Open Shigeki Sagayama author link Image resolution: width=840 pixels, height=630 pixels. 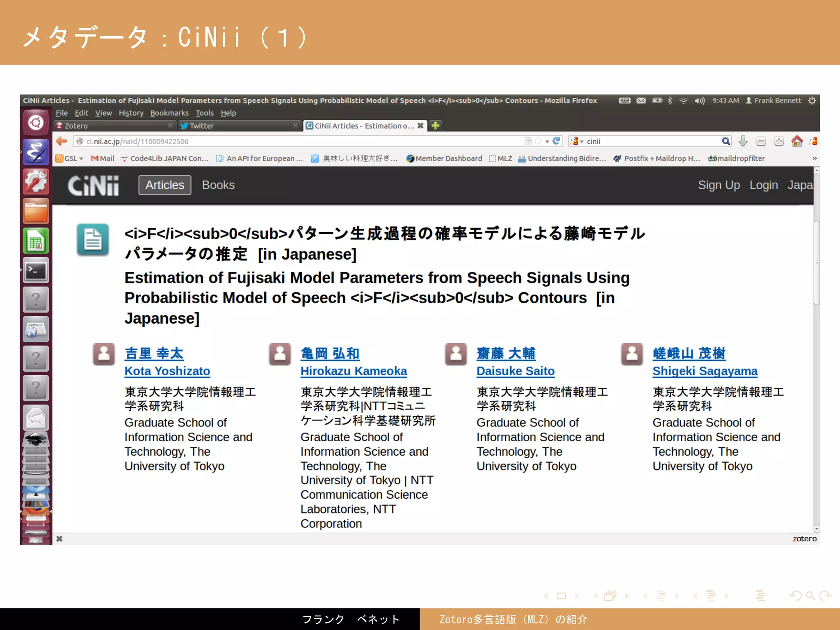[x=705, y=371]
